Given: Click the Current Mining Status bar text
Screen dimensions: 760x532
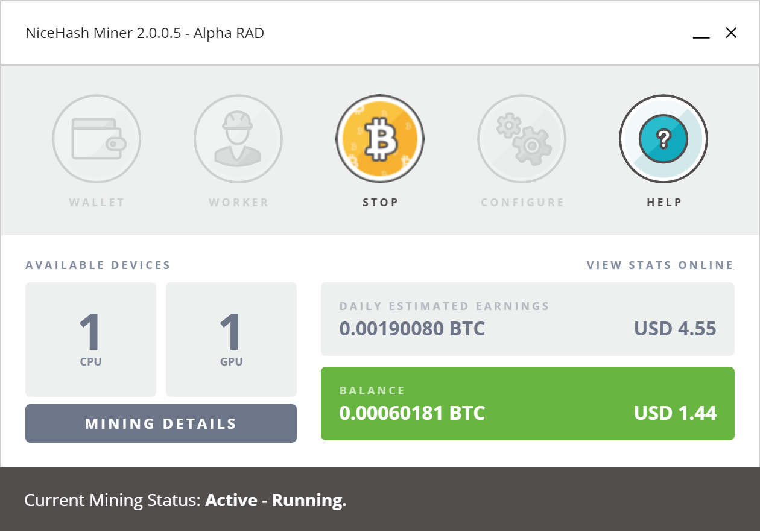Looking at the screenshot, I should (185, 500).
